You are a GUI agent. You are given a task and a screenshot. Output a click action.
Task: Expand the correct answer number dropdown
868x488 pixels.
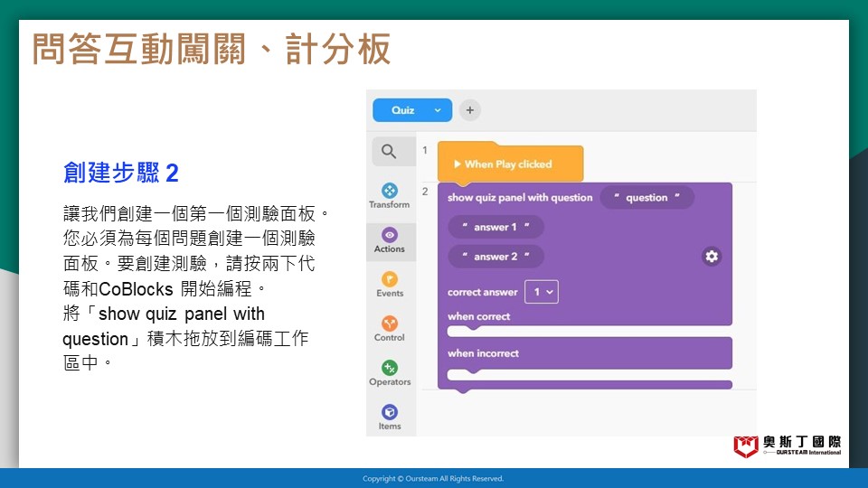(x=542, y=292)
